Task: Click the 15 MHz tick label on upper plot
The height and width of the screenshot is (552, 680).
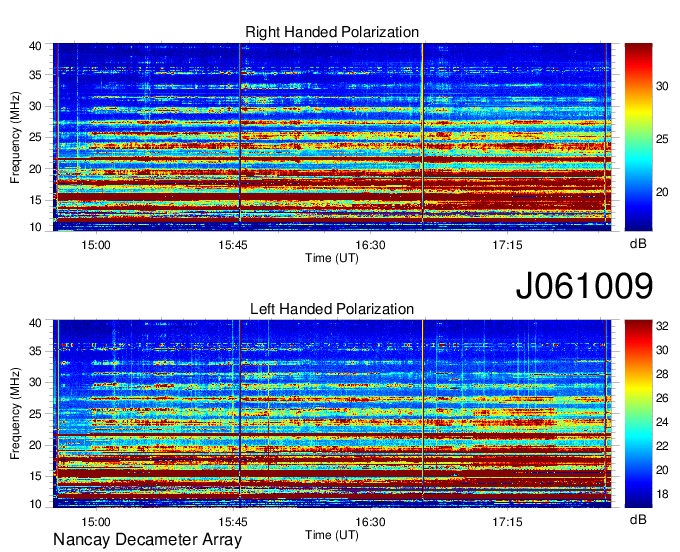Action: click(35, 200)
